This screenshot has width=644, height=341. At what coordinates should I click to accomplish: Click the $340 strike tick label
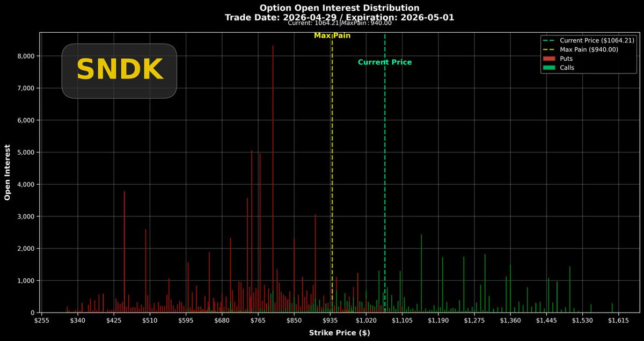(78, 321)
